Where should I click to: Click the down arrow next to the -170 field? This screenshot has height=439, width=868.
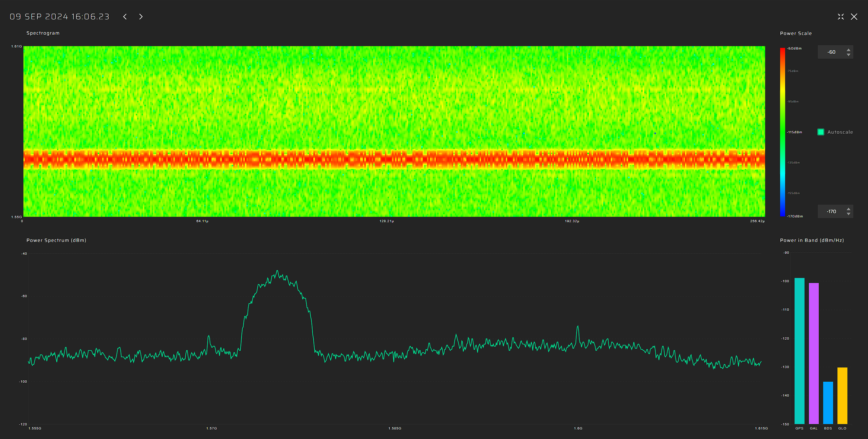tap(848, 214)
